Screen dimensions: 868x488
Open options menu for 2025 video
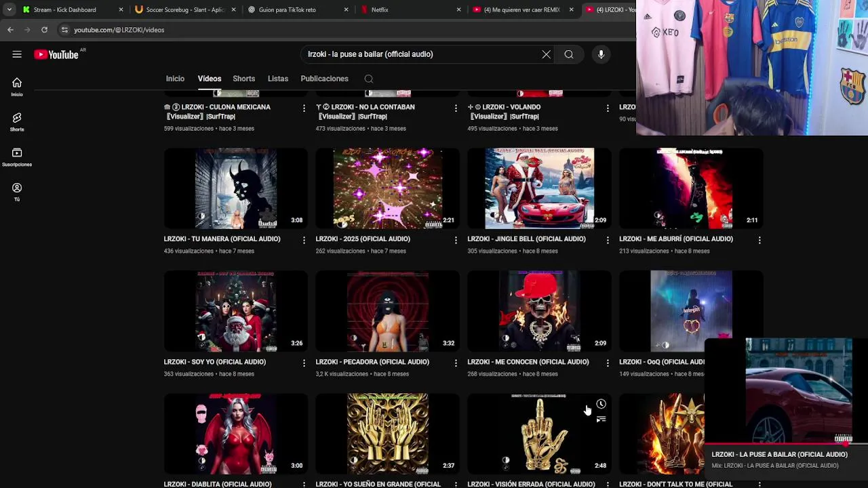point(456,240)
